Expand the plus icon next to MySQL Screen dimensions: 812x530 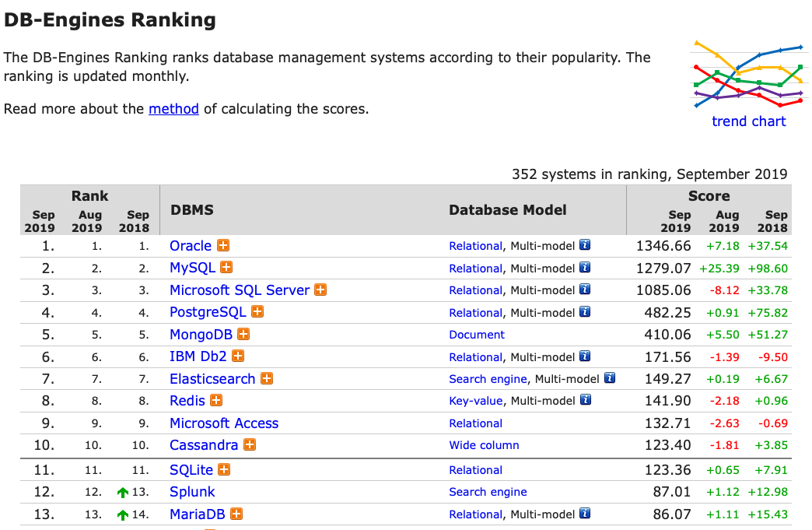coord(226,267)
